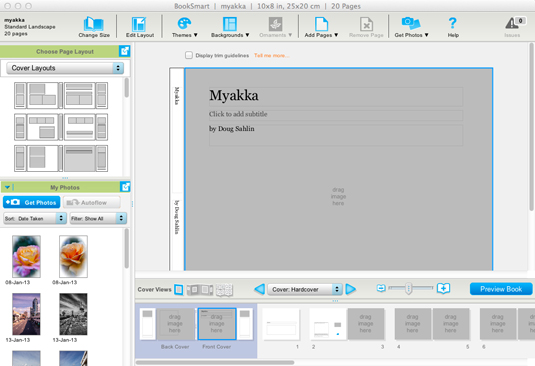Go to previous page with left arrow

click(x=260, y=289)
